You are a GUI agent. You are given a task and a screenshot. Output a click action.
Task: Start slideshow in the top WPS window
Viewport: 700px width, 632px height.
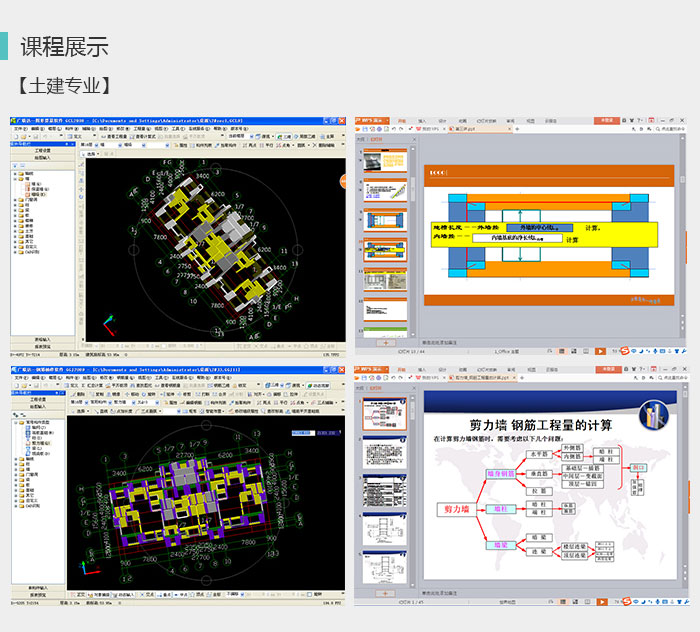click(x=600, y=351)
